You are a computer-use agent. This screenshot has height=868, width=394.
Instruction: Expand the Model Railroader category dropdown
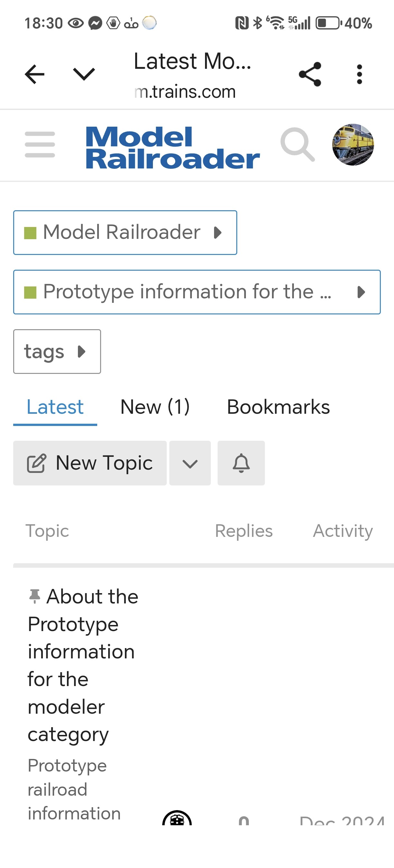[125, 232]
